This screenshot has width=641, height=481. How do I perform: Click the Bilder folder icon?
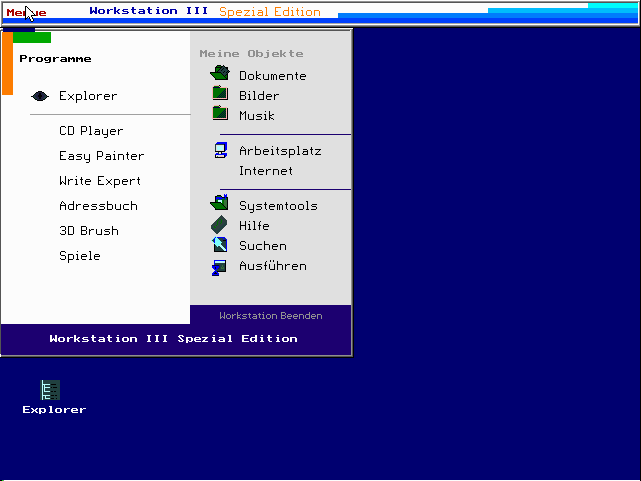tap(220, 94)
